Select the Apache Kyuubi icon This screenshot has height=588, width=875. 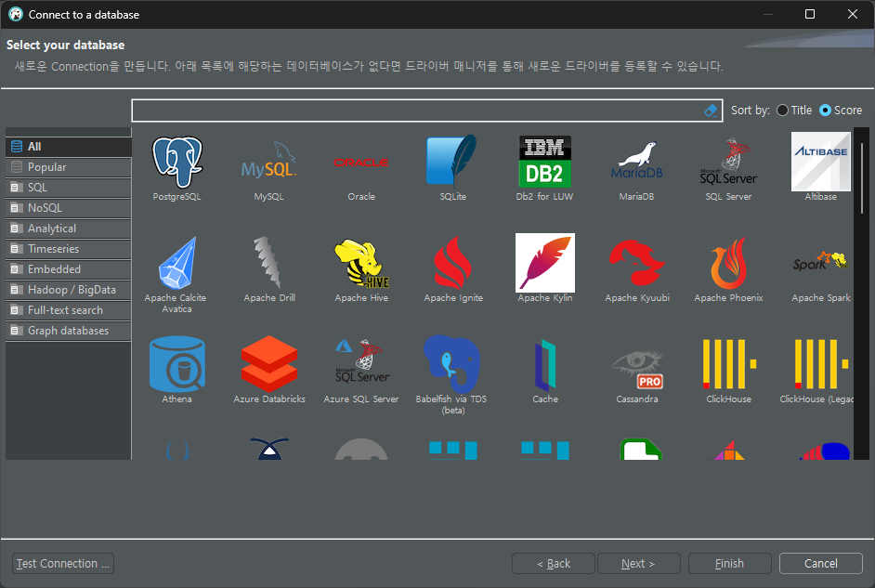point(636,263)
